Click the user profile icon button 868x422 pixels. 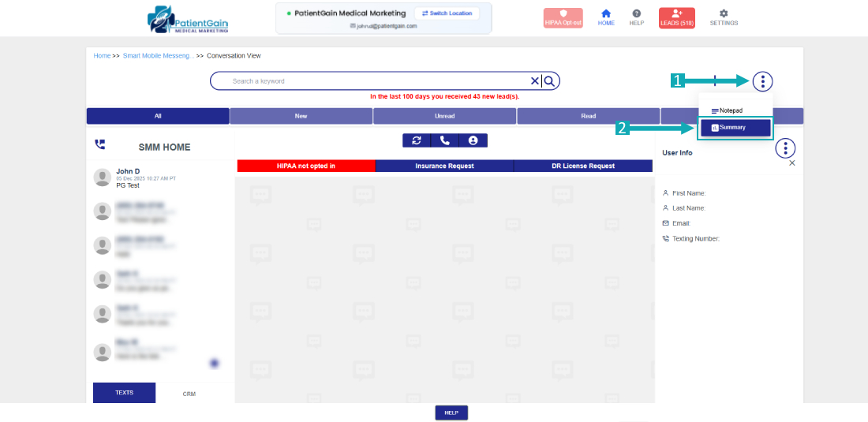[473, 140]
